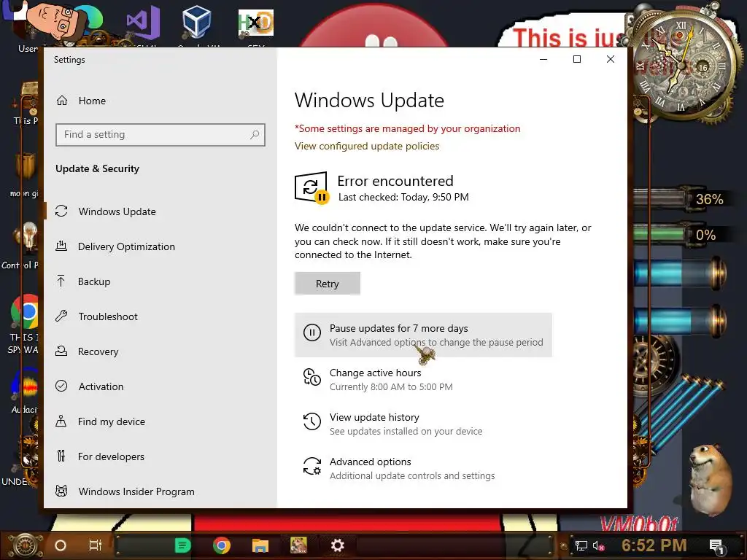Maximize the Settings window
The image size is (747, 560).
point(577,59)
